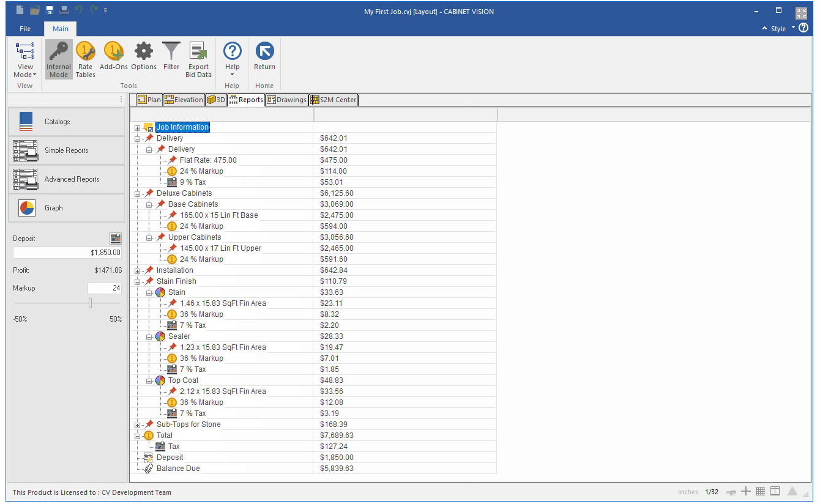Select 165.00 x 15 Lin Ft Base row

219,215
